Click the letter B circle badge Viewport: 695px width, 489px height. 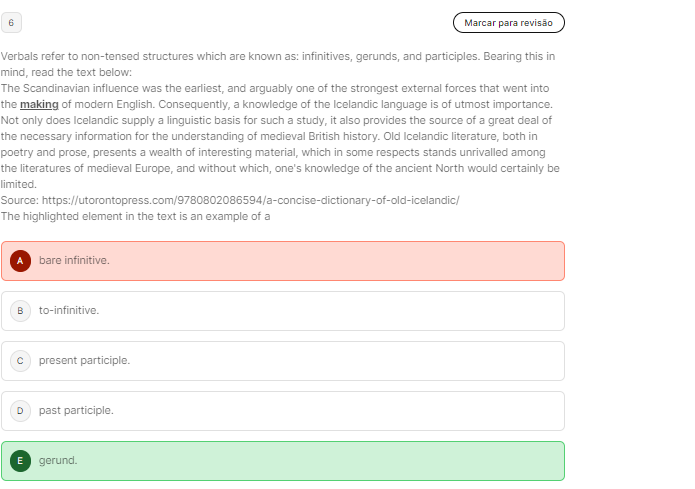coord(20,311)
